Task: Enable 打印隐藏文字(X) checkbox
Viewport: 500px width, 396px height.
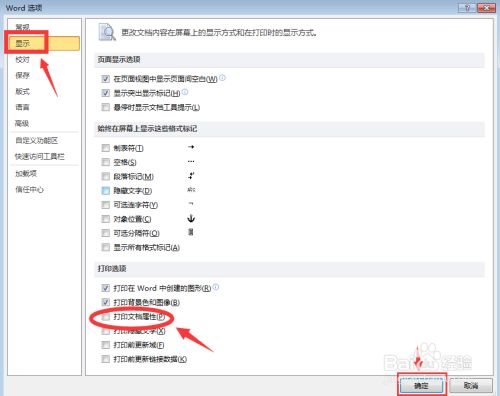Action: [106, 331]
